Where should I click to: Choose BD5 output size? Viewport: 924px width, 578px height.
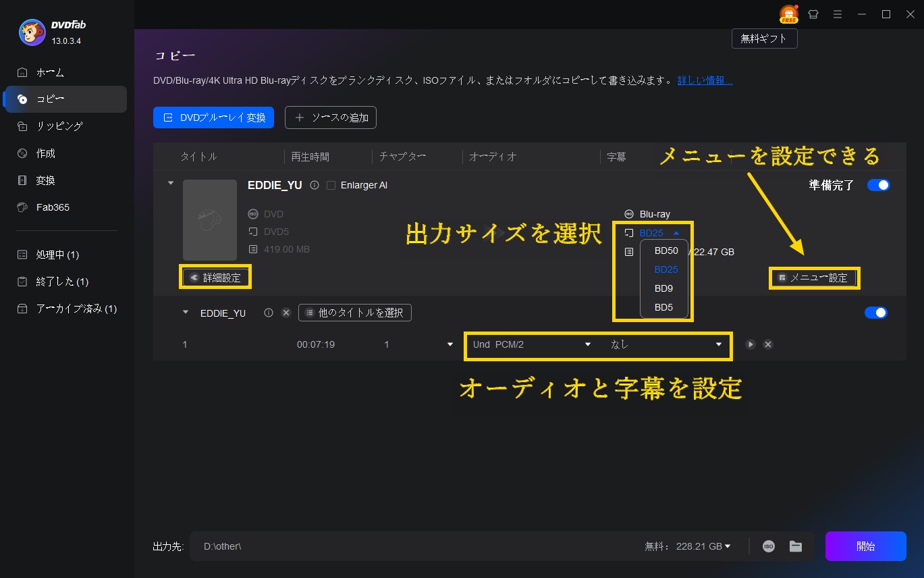(663, 307)
